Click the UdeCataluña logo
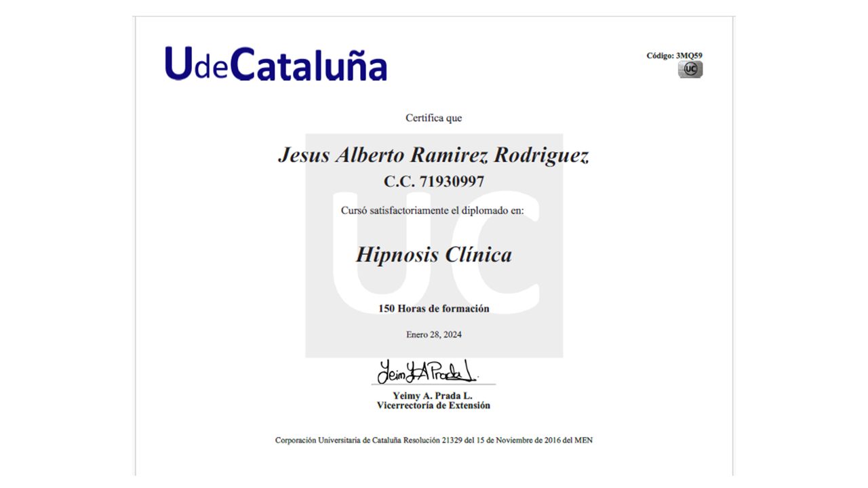 pos(275,64)
